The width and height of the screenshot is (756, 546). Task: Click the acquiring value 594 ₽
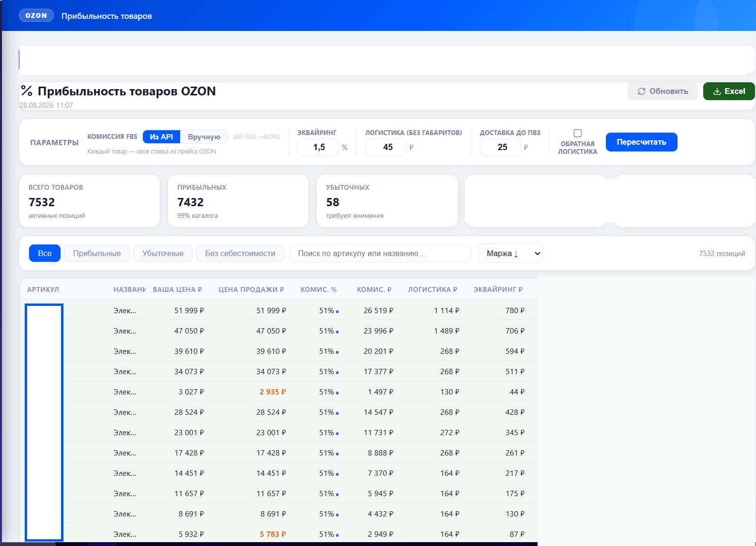(x=515, y=351)
